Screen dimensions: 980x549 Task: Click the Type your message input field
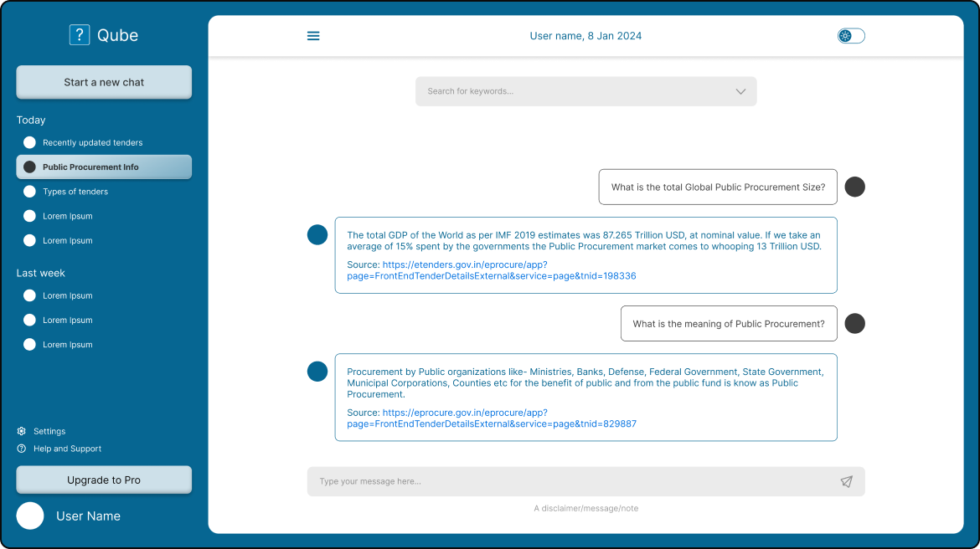570,481
